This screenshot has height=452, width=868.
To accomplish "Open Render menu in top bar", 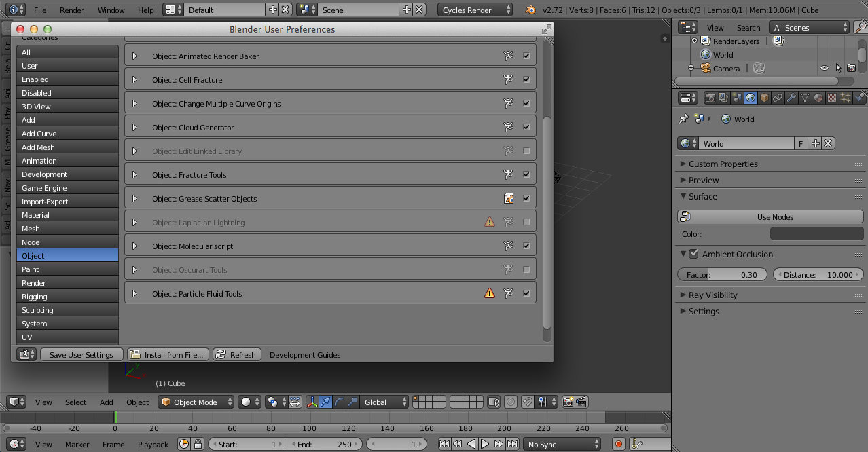I will (72, 10).
